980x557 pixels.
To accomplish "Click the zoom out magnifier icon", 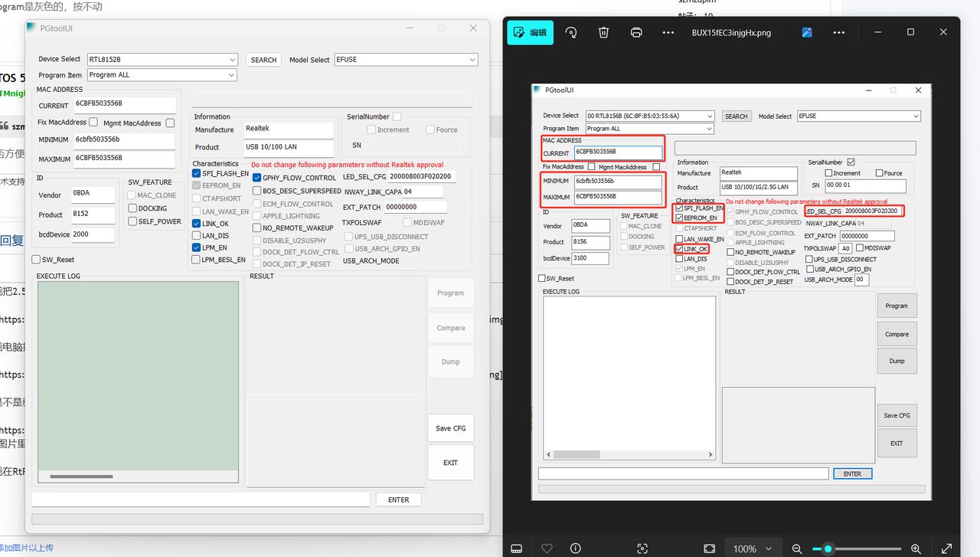I will coord(797,549).
